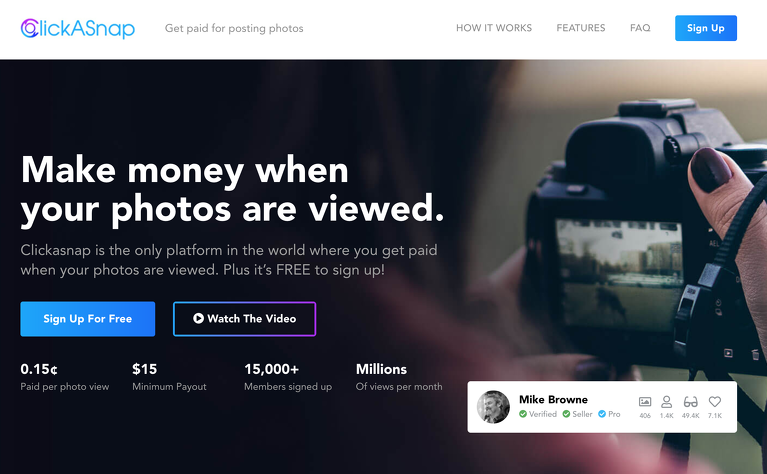This screenshot has width=767, height=474.
Task: Click the views glasses icon
Action: pyautogui.click(x=690, y=402)
